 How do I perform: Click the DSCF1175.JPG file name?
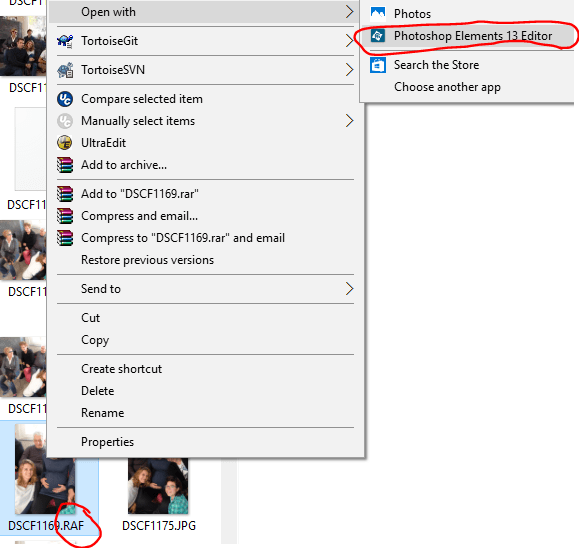[159, 526]
